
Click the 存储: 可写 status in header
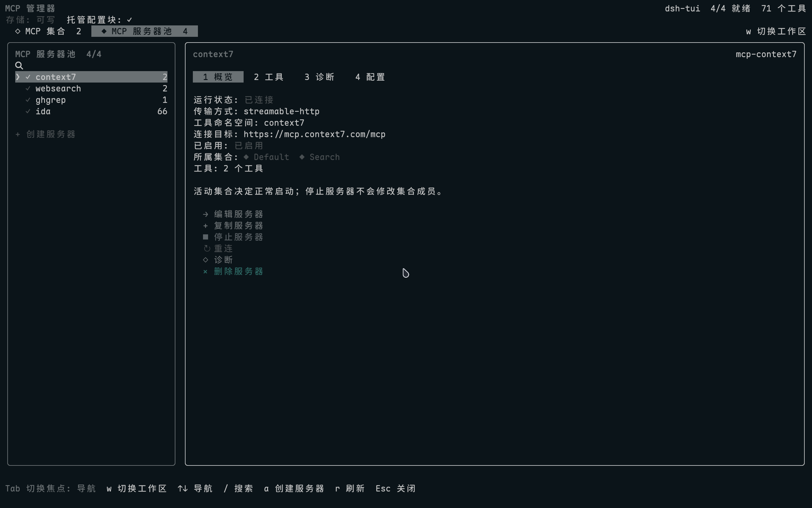tap(30, 20)
